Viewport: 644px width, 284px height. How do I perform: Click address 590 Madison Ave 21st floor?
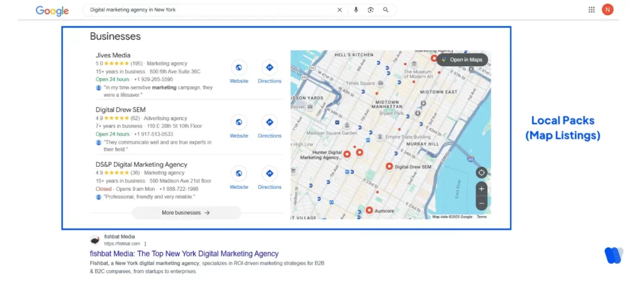tap(180, 181)
